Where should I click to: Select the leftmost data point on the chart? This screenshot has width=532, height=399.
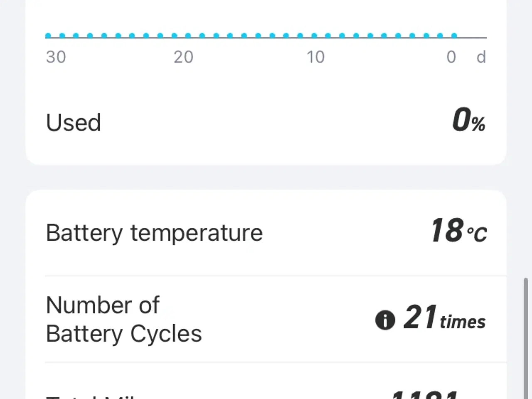(x=48, y=36)
